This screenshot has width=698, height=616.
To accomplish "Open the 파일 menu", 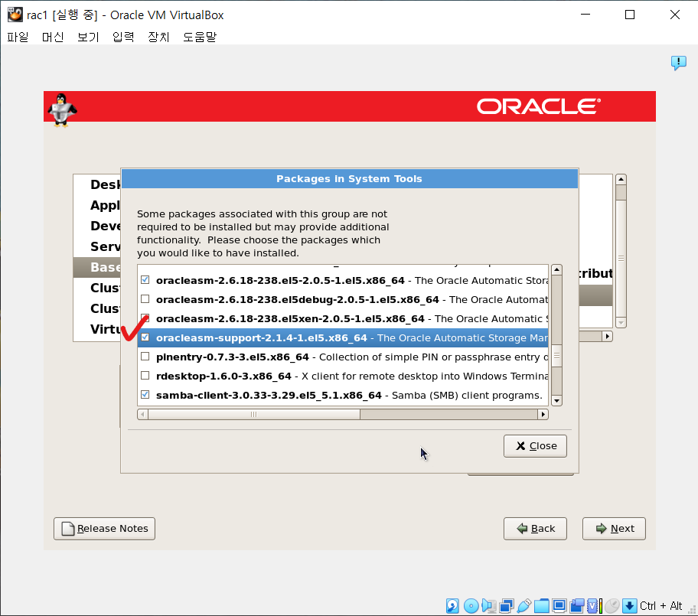I will 18,37.
